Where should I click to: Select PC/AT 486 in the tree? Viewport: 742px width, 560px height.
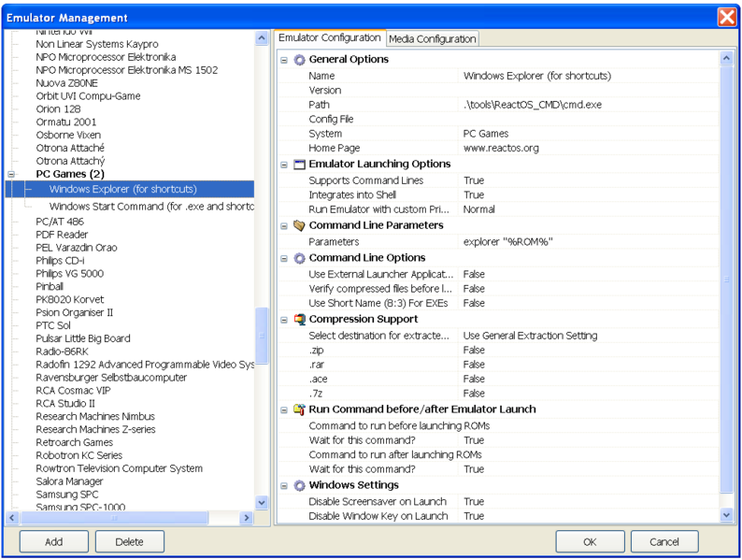point(60,222)
